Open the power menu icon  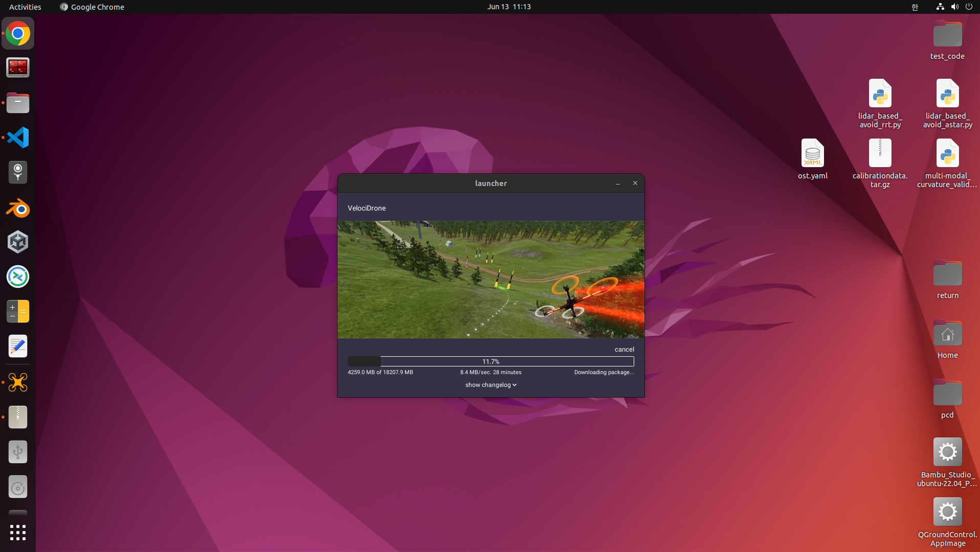tap(969, 7)
